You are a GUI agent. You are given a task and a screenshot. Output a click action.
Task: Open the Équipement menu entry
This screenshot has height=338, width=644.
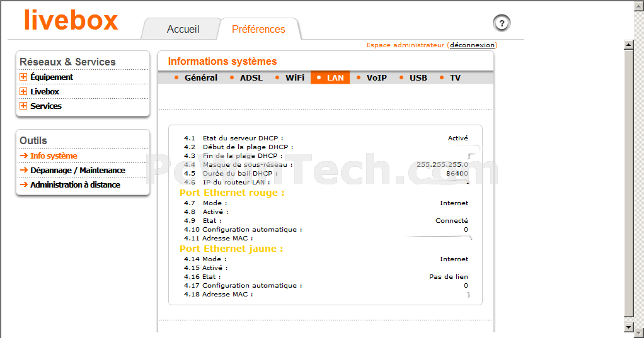[51, 77]
